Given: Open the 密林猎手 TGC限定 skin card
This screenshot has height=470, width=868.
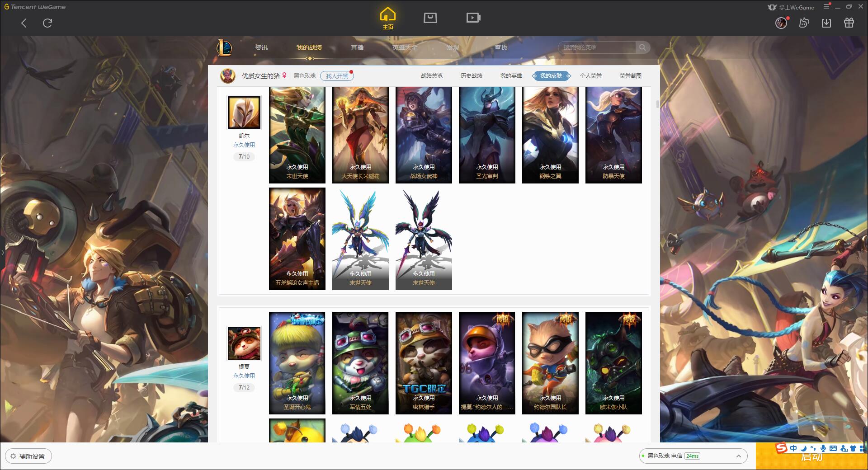Looking at the screenshot, I should point(424,363).
